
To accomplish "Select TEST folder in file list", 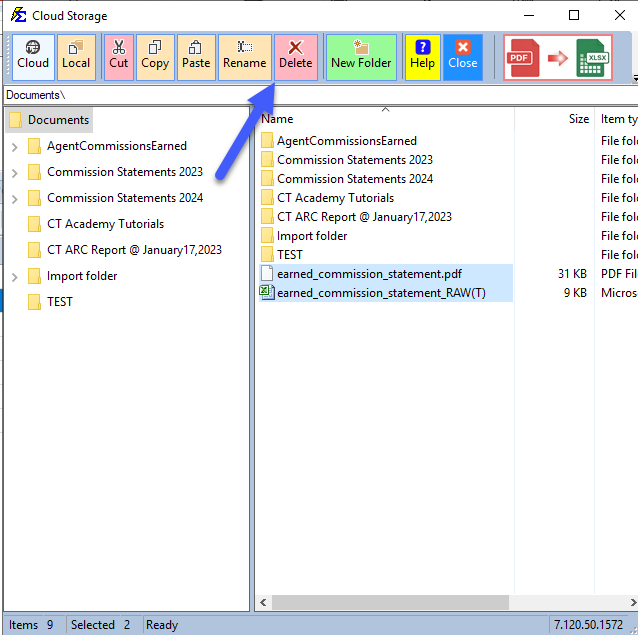I will pos(289,255).
